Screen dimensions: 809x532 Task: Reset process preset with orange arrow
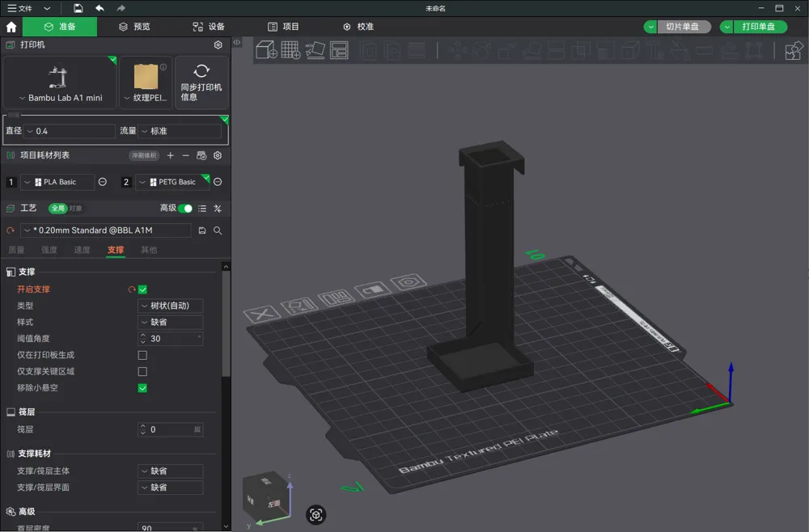tap(10, 230)
